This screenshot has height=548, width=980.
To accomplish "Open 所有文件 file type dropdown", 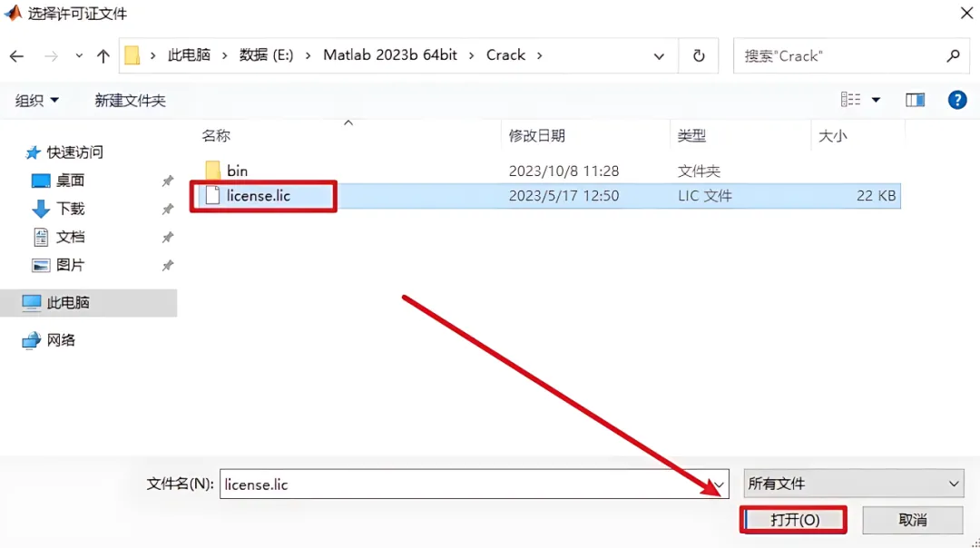I will point(854,484).
